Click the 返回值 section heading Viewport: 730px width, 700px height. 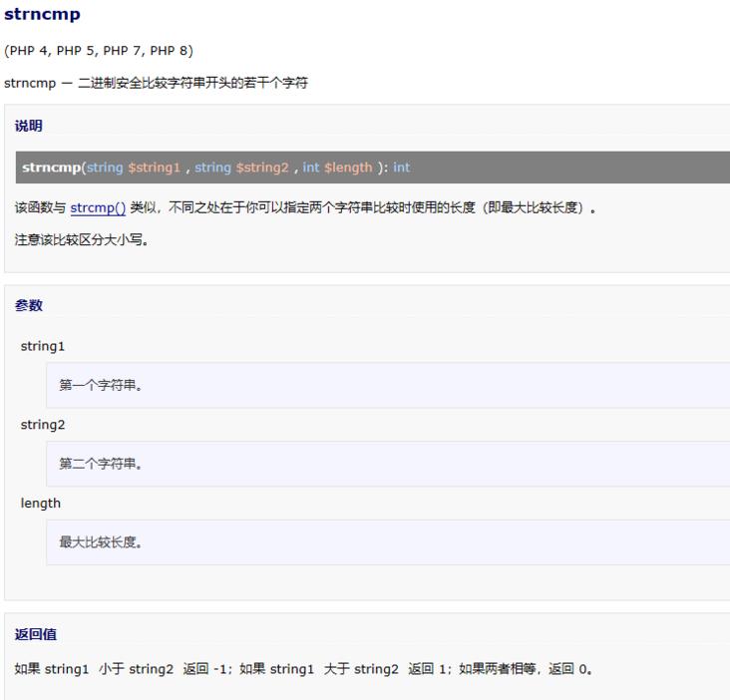tap(36, 635)
